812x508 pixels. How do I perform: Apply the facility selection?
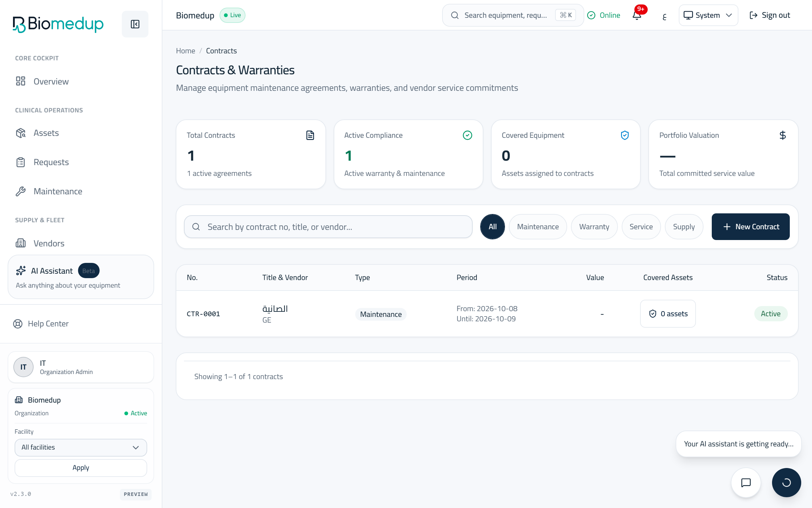(81, 468)
